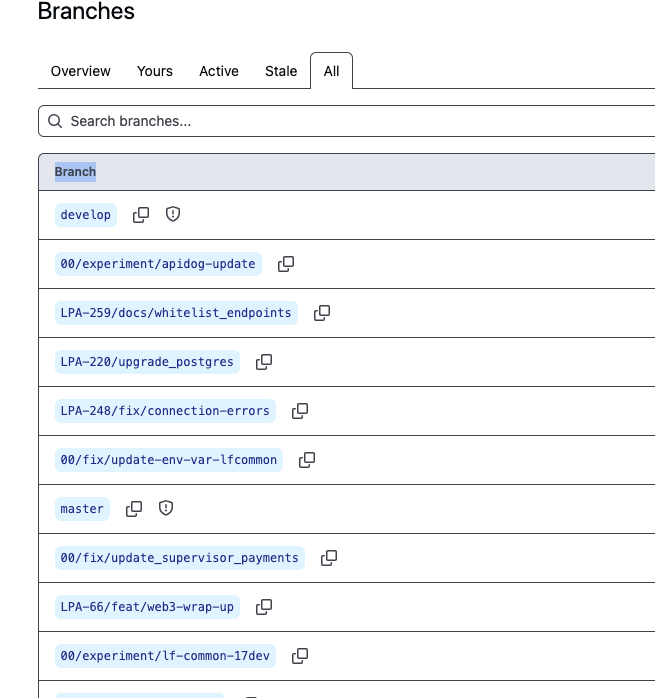The width and height of the screenshot is (655, 698).
Task: Open the develop branch link
Action: point(86,215)
